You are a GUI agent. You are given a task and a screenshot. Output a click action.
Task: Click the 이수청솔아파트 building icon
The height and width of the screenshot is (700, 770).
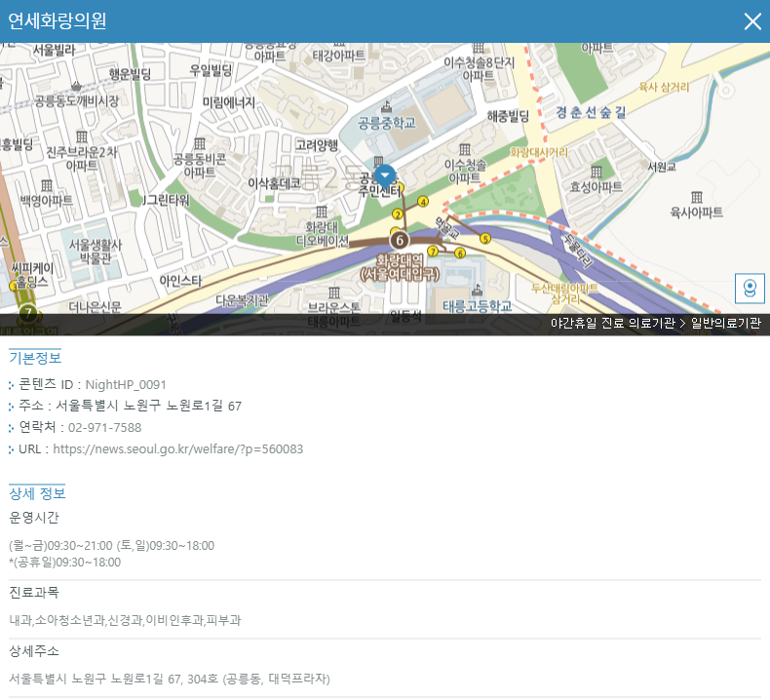pyautogui.click(x=465, y=149)
